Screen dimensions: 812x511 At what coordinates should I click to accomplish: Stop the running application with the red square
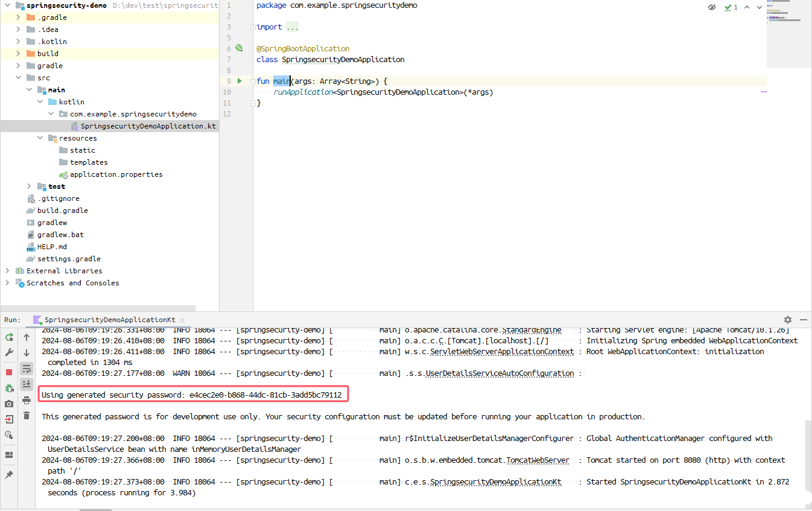pyautogui.click(x=9, y=372)
